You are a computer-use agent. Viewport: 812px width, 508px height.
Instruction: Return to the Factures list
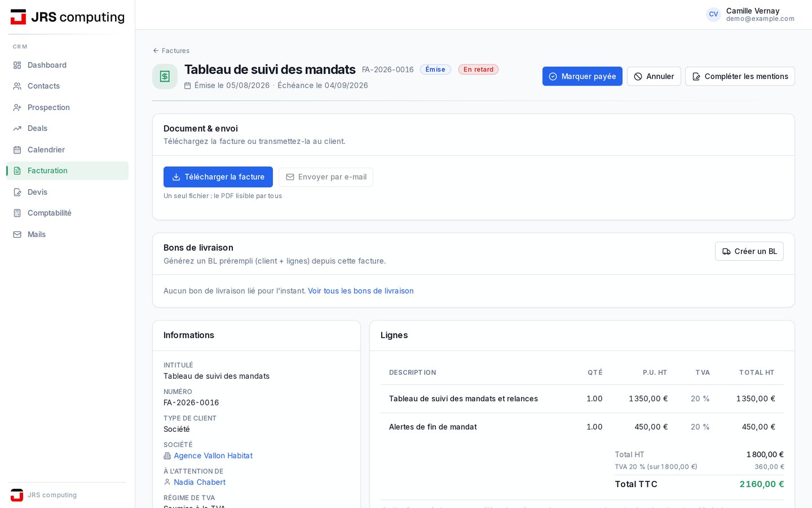click(171, 51)
